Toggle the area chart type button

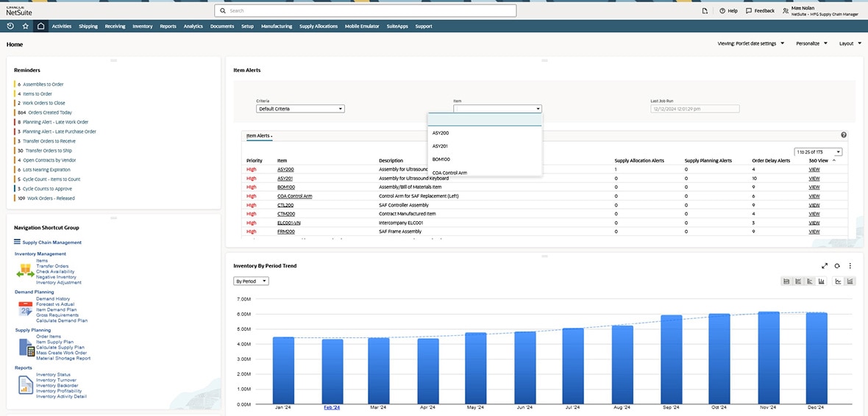[851, 281]
